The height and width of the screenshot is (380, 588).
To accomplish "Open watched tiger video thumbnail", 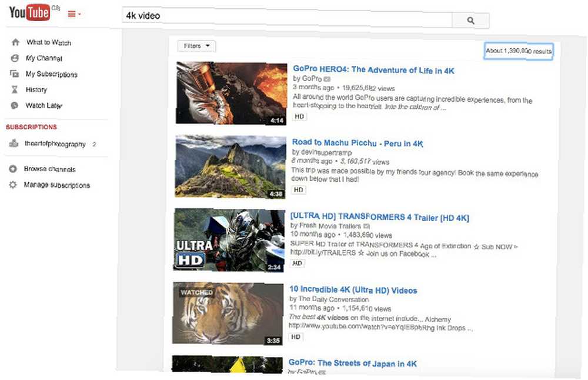I will point(228,314).
